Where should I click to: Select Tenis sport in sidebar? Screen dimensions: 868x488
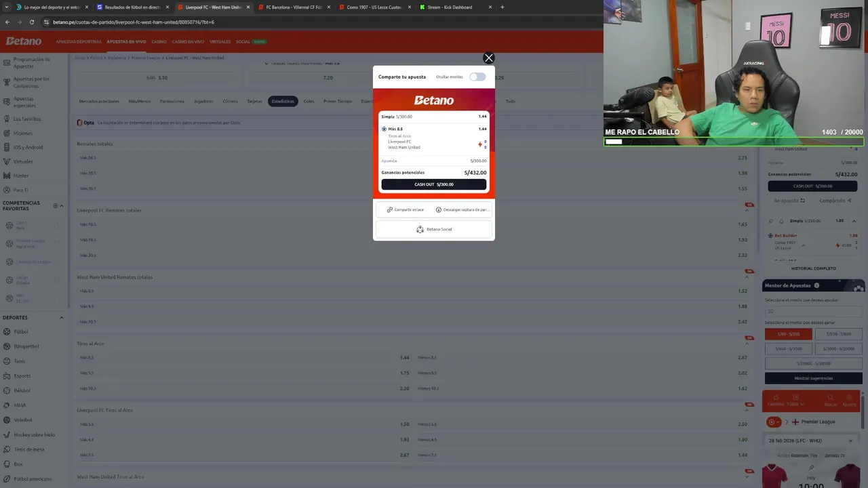click(20, 361)
